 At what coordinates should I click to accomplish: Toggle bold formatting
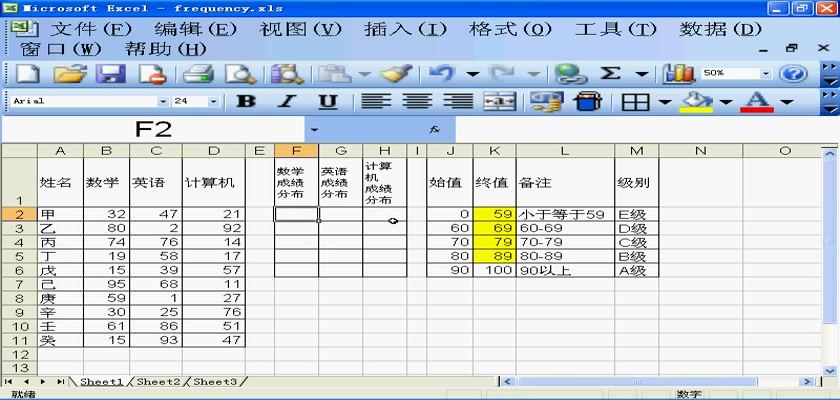tap(246, 102)
